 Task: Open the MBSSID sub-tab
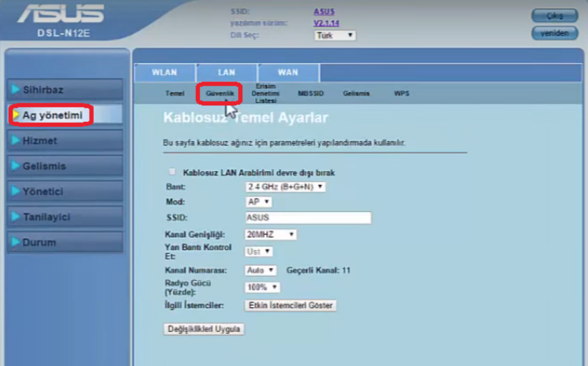311,94
